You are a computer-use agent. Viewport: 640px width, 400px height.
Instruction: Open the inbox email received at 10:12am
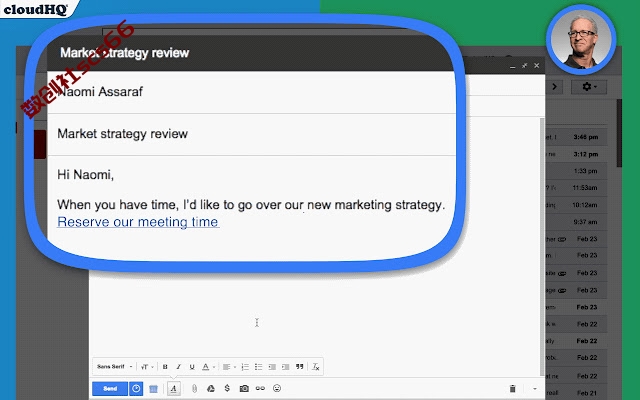point(576,205)
